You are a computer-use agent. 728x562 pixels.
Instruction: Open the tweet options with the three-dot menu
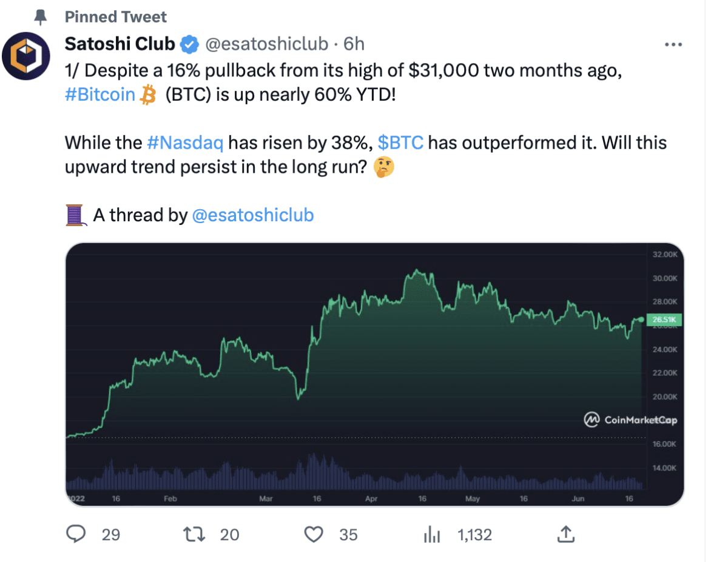click(673, 43)
